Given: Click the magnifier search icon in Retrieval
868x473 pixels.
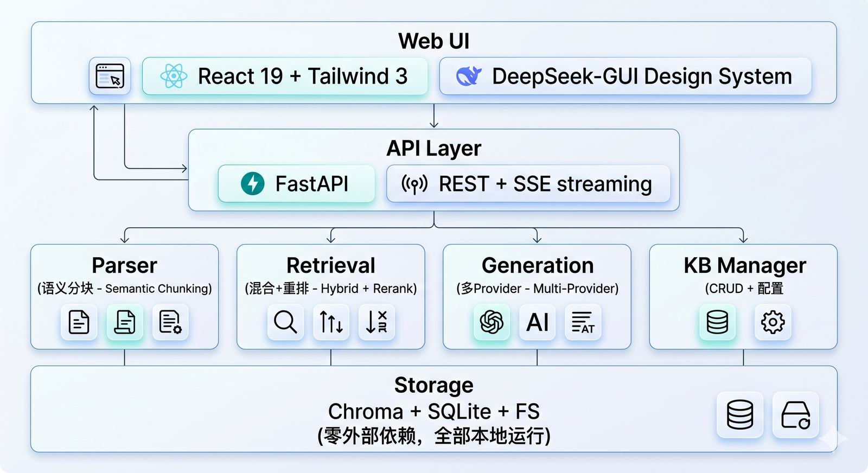Looking at the screenshot, I should (x=285, y=322).
